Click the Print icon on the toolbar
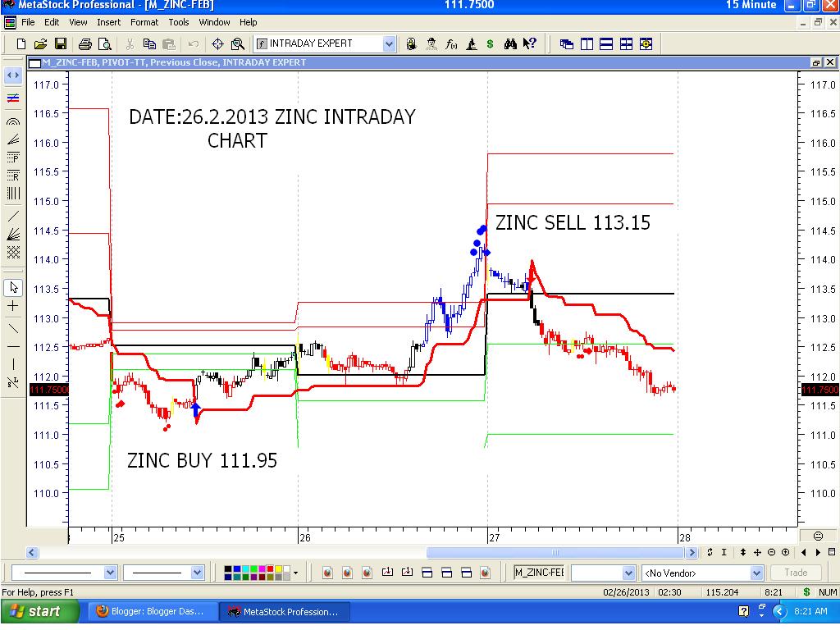Viewport: 840px width, 630px height. point(85,43)
